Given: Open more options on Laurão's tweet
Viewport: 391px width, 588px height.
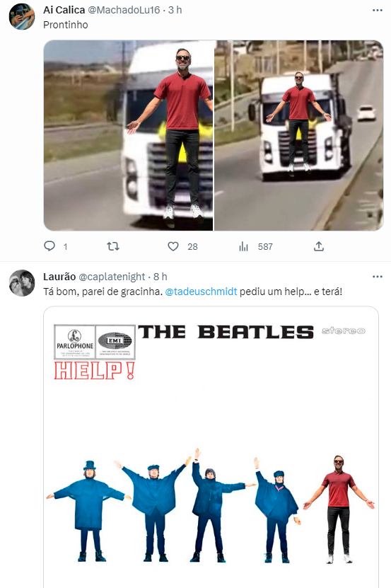Looking at the screenshot, I should tap(377, 277).
